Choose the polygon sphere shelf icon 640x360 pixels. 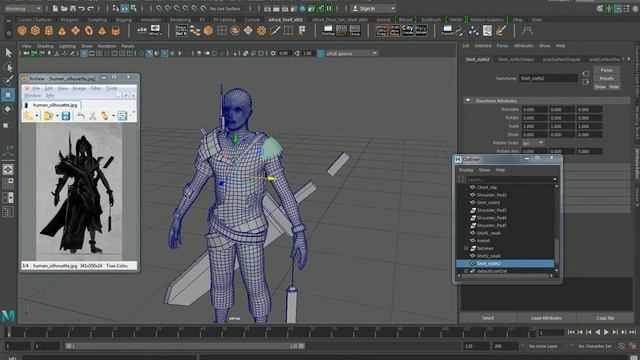point(22,31)
